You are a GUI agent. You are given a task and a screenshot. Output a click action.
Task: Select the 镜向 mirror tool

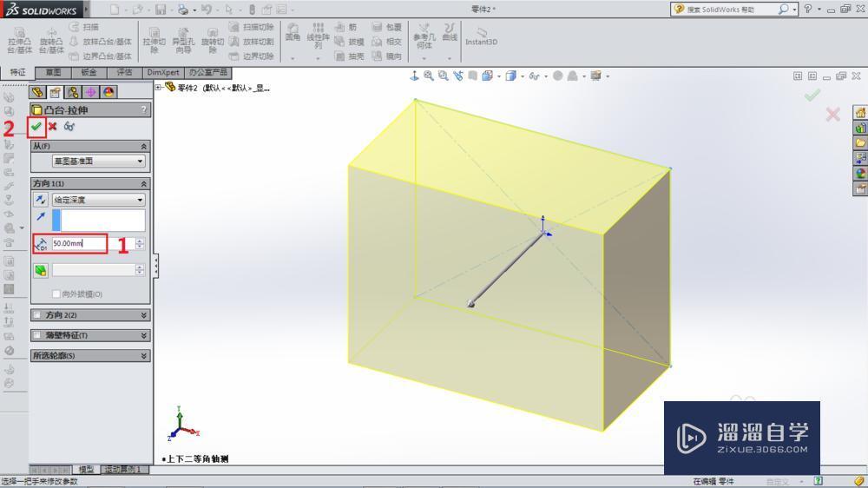tap(386, 56)
